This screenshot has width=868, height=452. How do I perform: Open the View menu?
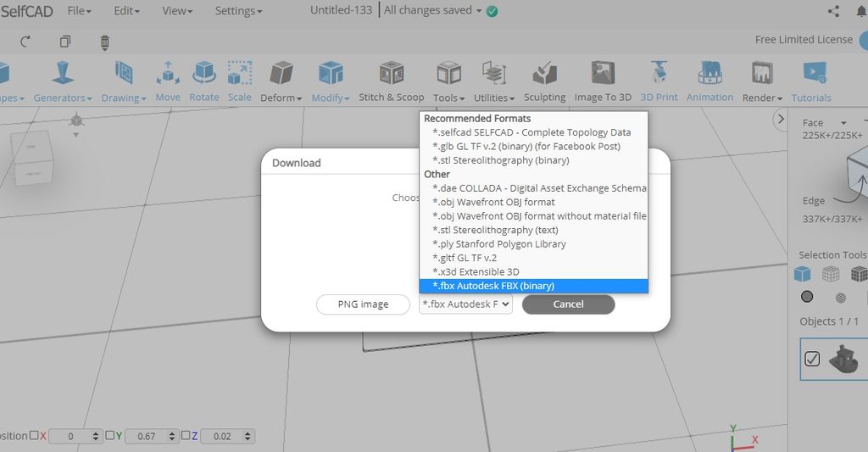click(x=177, y=10)
